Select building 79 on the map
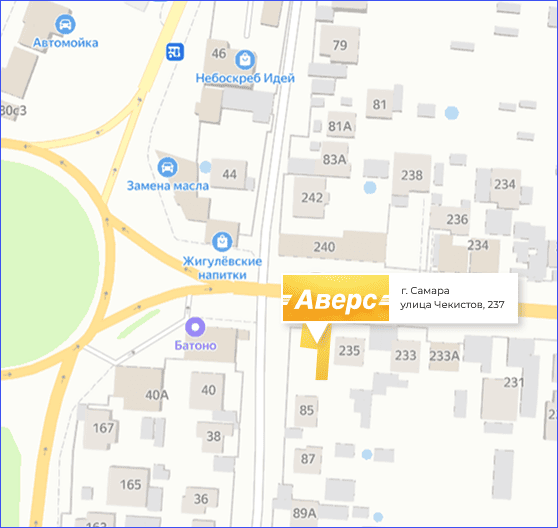Viewport: 558px width, 528px height. point(339,45)
